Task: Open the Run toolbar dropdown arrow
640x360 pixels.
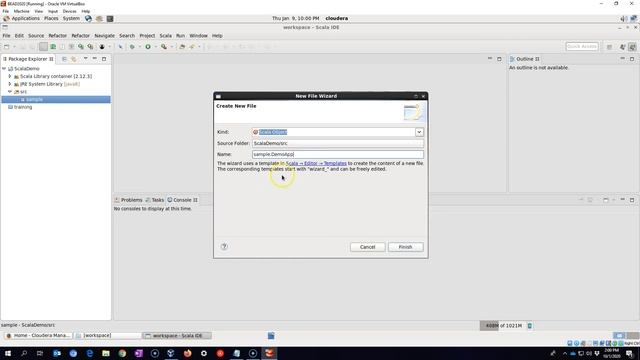Action: point(156,47)
